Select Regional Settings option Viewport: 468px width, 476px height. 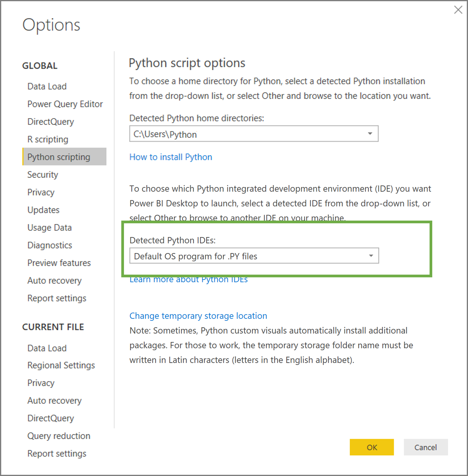click(x=61, y=365)
